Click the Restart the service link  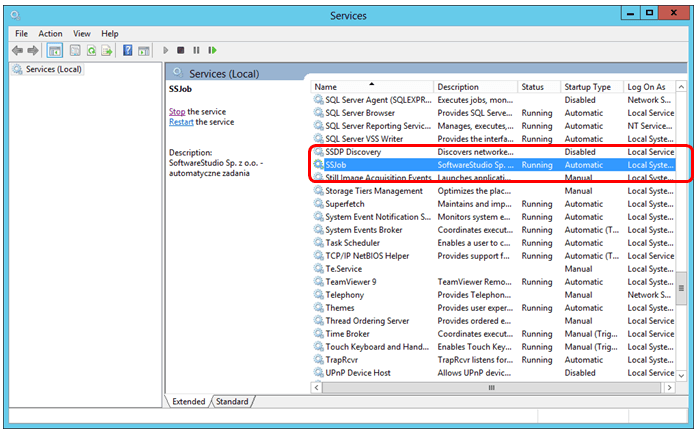[x=181, y=122]
